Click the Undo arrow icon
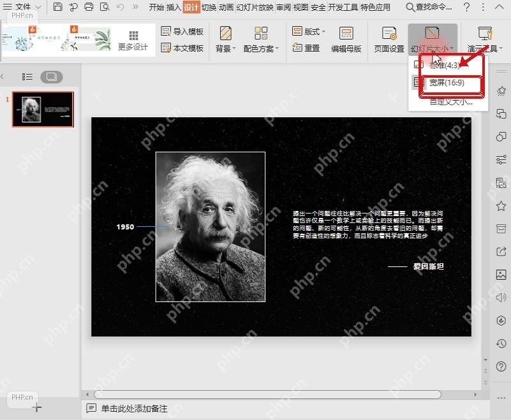511x420 pixels. point(121,7)
